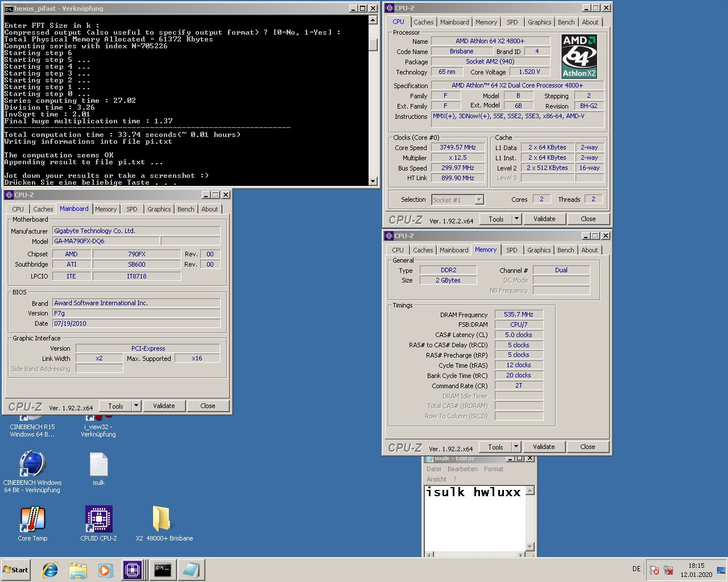Click the isulk Editor window title icon

[429, 458]
